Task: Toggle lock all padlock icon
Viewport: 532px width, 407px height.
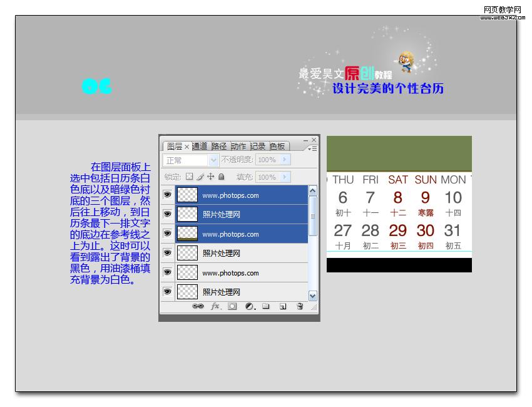Action: pyautogui.click(x=222, y=177)
